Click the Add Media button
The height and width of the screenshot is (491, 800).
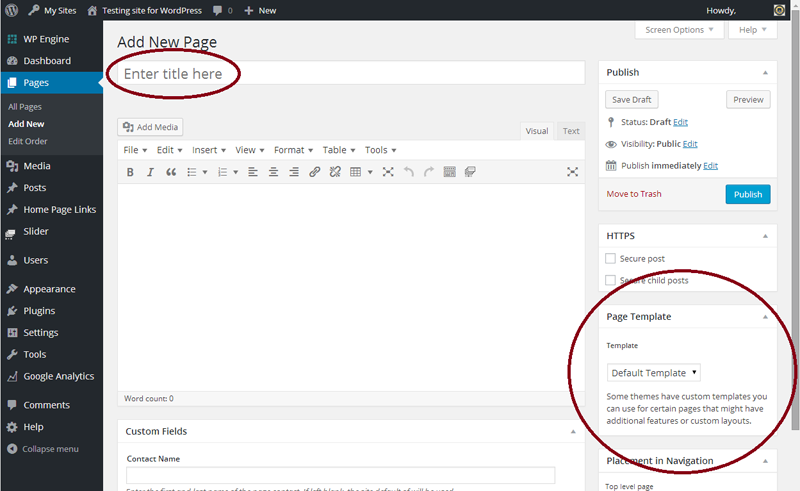[x=151, y=127]
